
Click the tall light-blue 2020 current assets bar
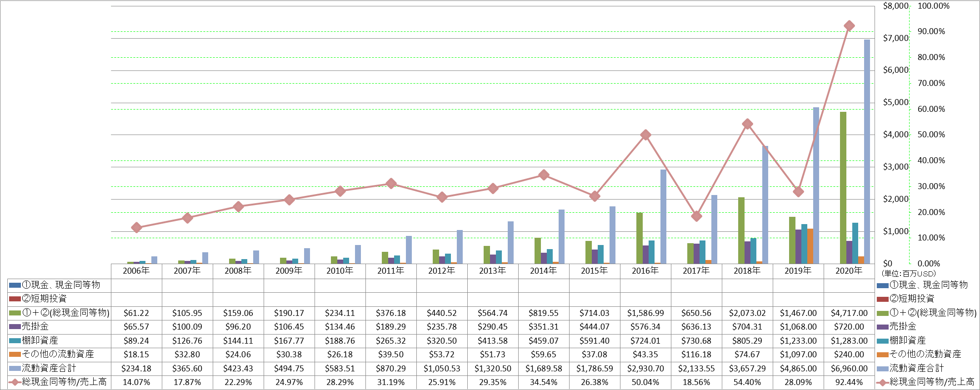(867, 151)
